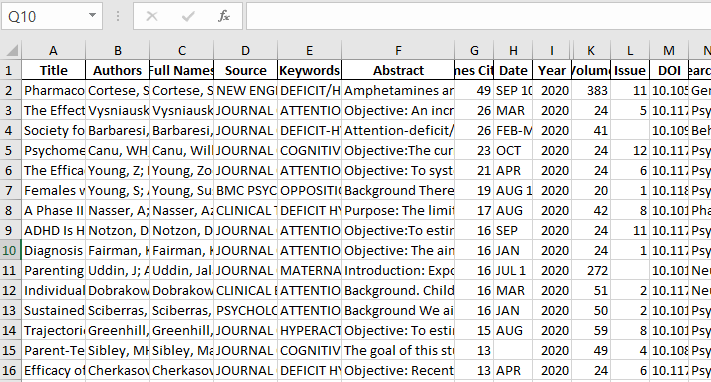
Task: Click the DOI header cell
Action: click(x=669, y=70)
